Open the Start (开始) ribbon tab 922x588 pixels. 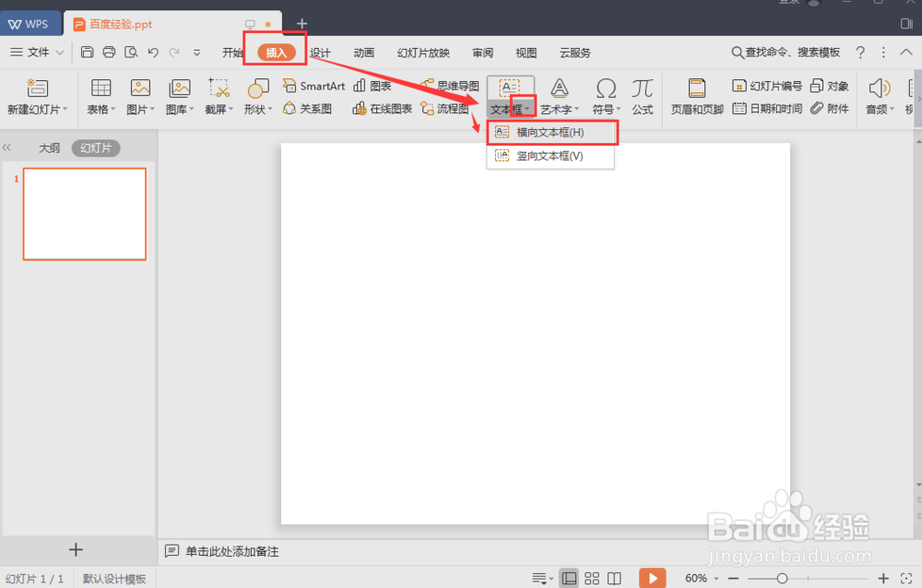233,53
